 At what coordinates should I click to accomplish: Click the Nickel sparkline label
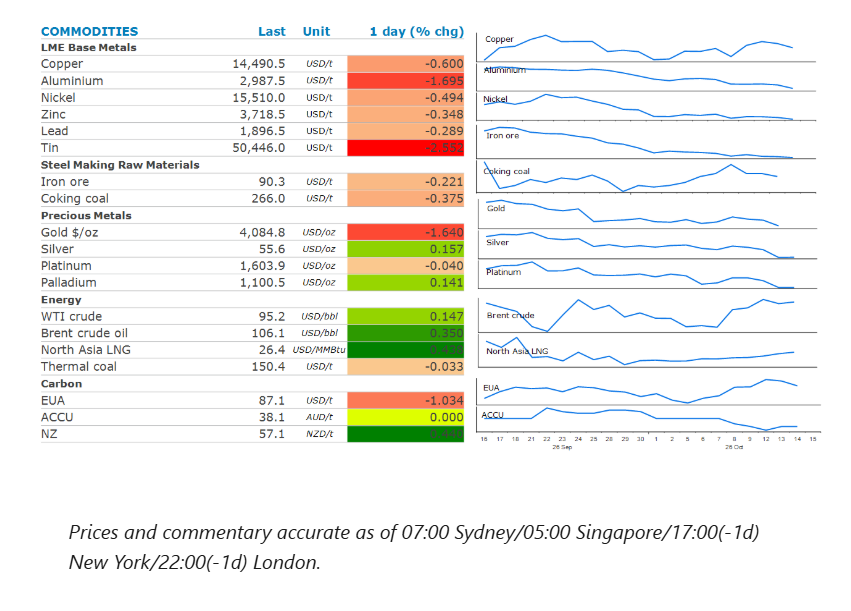(496, 99)
